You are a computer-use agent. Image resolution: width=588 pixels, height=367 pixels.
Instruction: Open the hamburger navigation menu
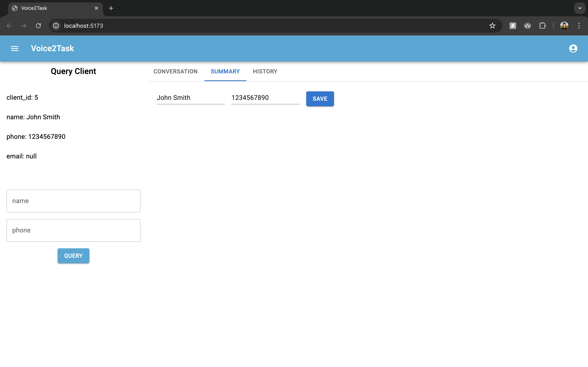click(14, 49)
